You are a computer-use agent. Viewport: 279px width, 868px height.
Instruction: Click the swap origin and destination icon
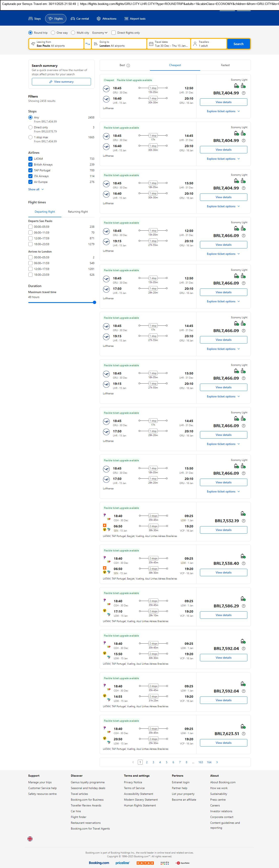click(87, 44)
